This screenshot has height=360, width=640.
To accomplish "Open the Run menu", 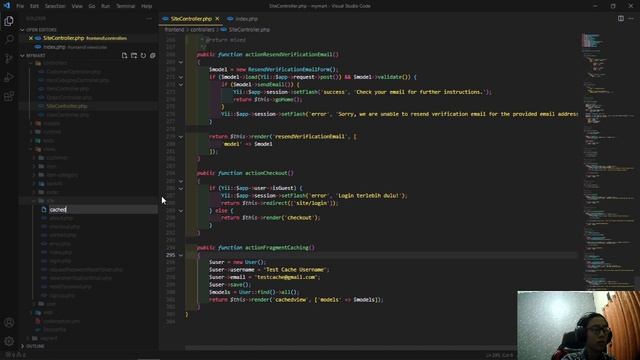I will coord(106,6).
